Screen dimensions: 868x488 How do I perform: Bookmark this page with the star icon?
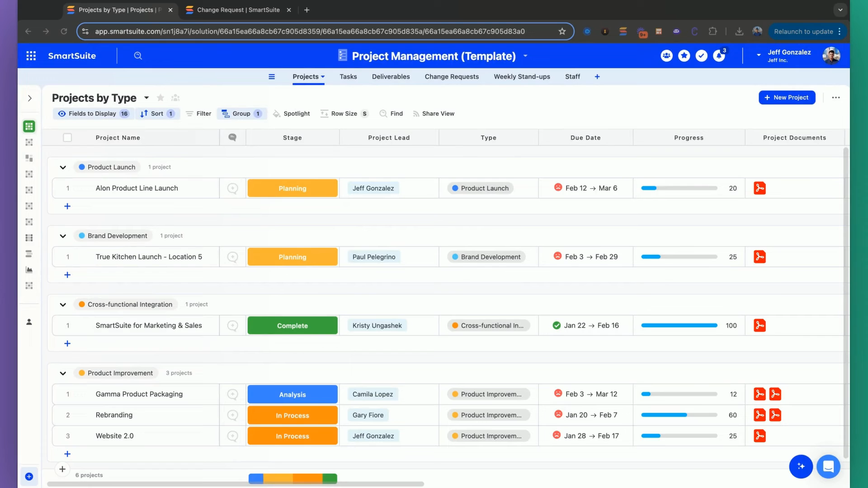coord(562,32)
